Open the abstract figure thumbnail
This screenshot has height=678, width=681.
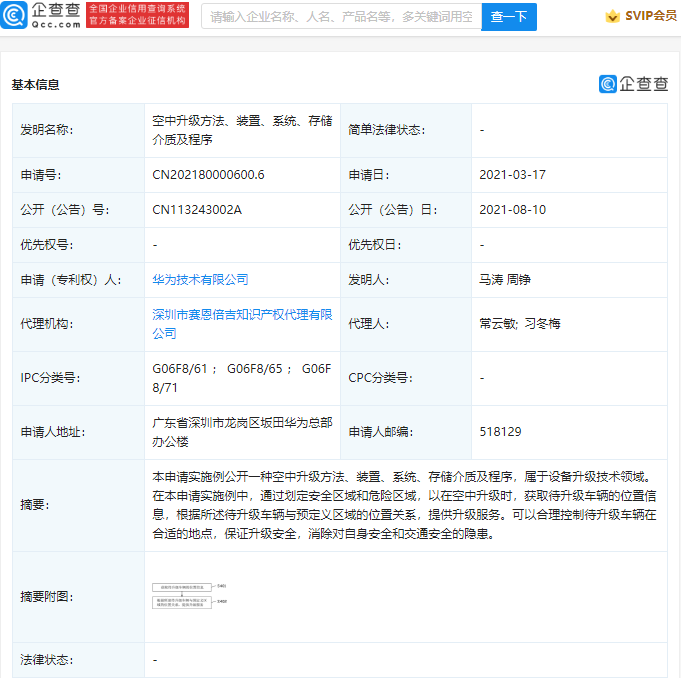click(x=189, y=596)
